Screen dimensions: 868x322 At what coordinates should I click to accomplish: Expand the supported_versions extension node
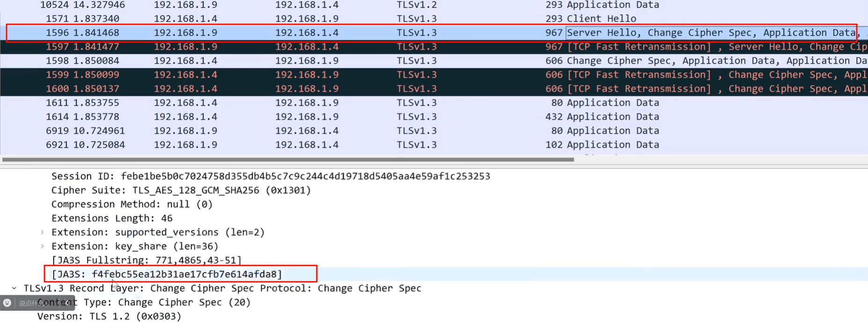pos(43,232)
